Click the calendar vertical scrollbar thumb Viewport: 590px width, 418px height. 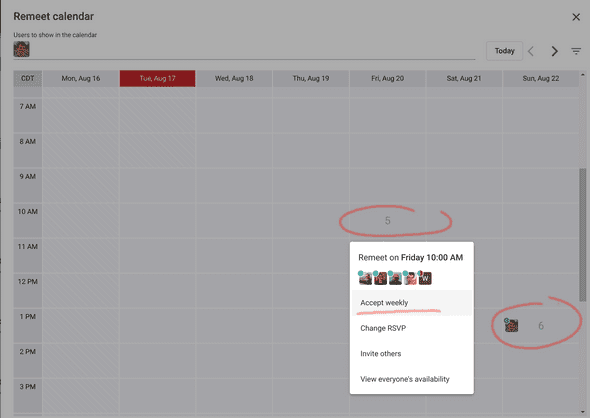tap(582, 235)
